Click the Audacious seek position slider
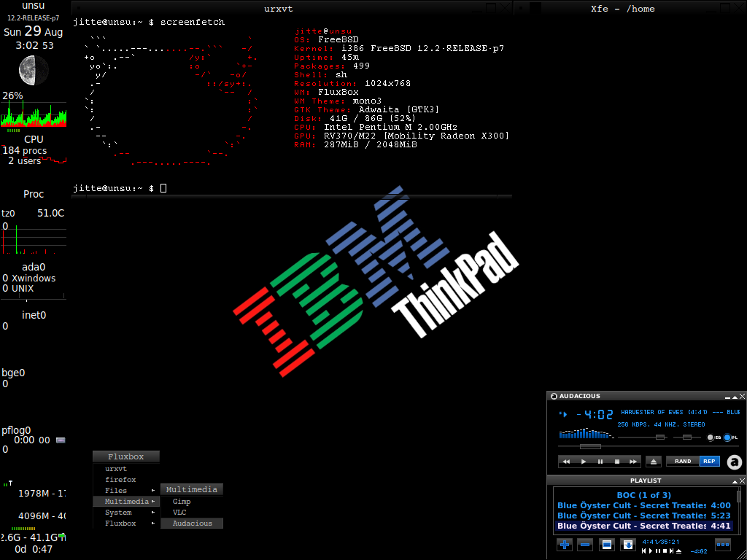The image size is (747, 560). point(590,446)
